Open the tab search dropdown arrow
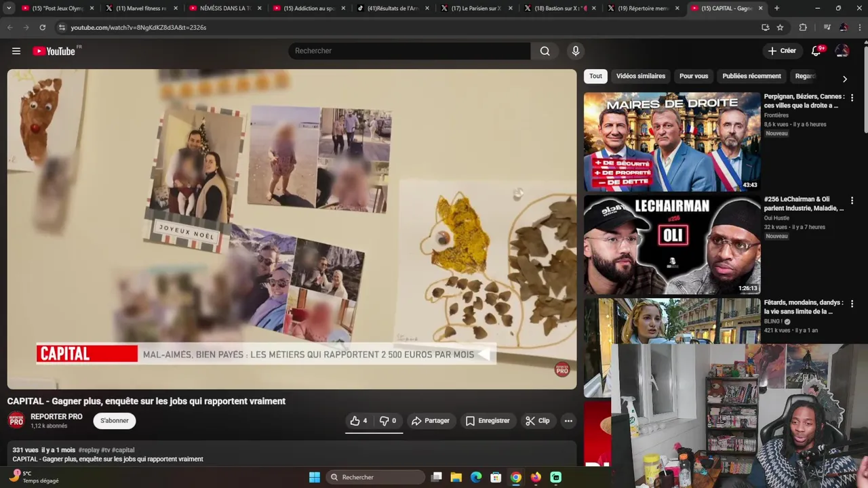 [x=9, y=8]
